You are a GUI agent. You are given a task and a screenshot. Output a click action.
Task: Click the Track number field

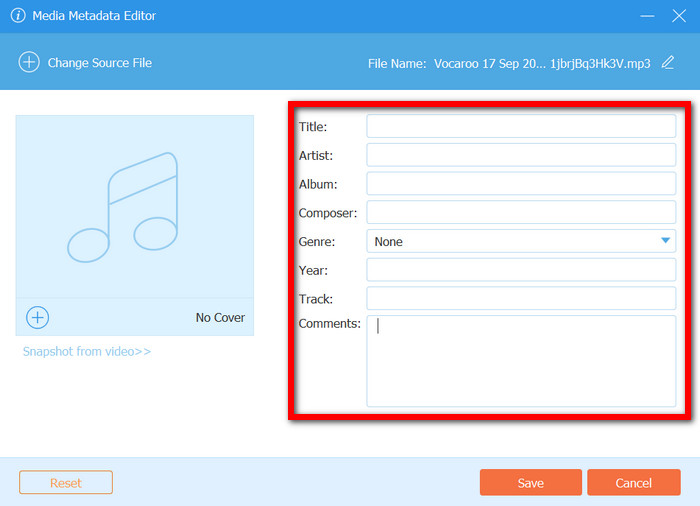tap(521, 298)
